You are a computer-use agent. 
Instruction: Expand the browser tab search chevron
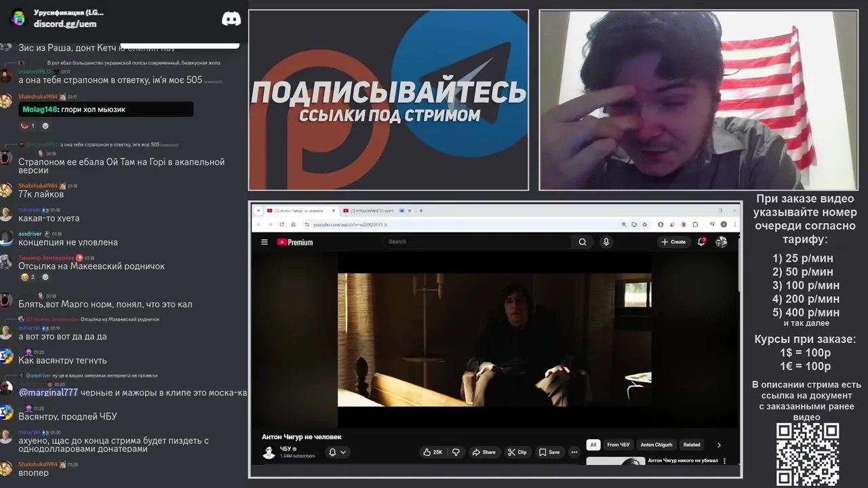[258, 211]
